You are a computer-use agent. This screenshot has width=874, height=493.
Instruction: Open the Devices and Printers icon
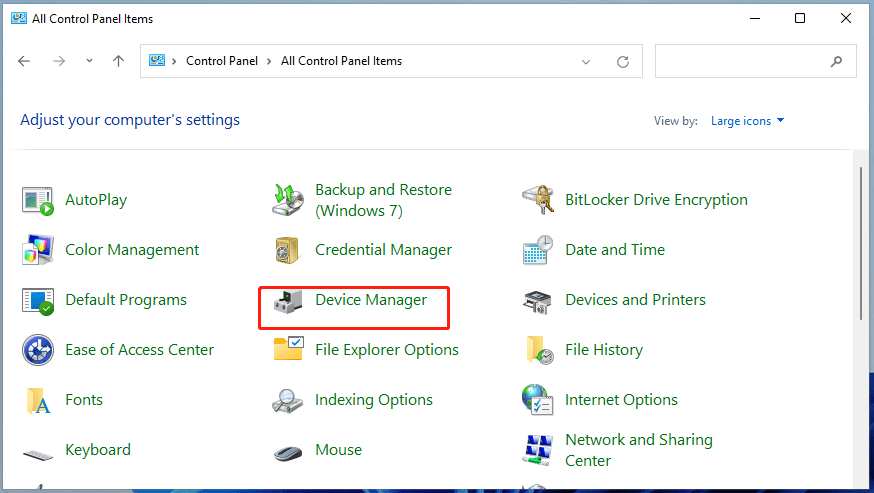pos(538,300)
